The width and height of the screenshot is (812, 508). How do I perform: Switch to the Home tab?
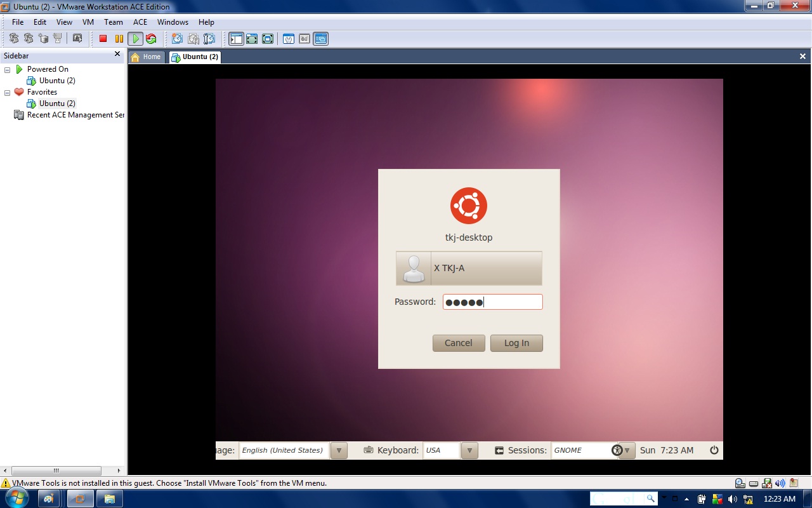click(147, 57)
